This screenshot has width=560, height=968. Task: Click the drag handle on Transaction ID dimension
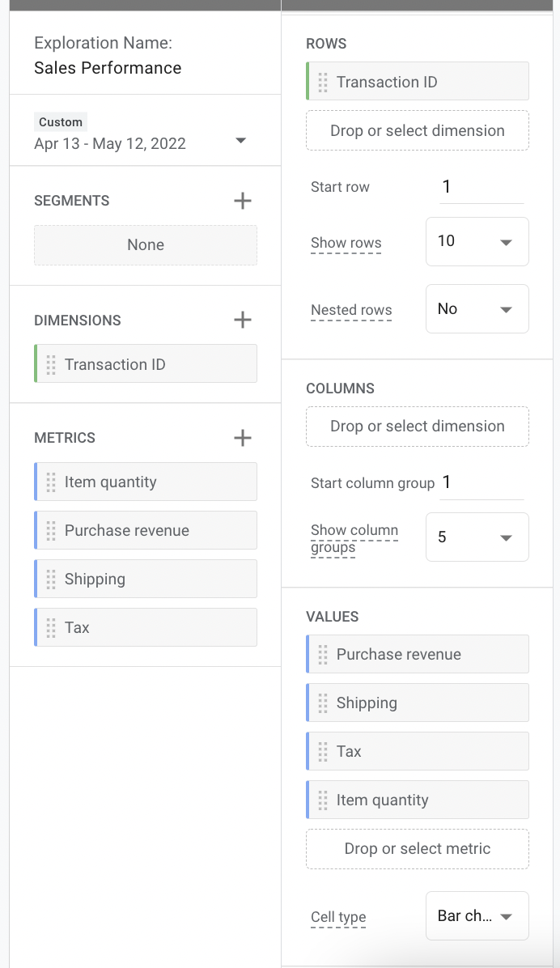coord(50,363)
